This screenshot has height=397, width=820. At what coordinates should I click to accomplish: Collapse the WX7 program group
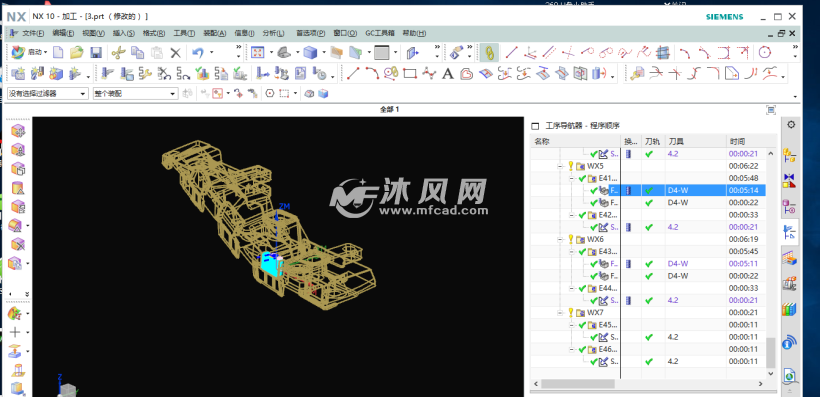click(x=560, y=313)
